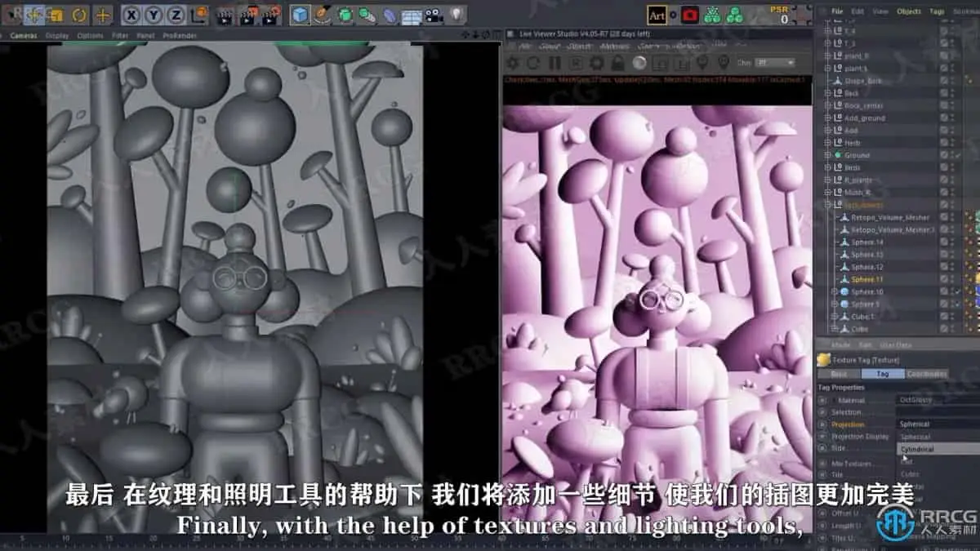Open the green cloner/array icon
Image resolution: width=980 pixels, height=551 pixels.
pyautogui.click(x=367, y=15)
